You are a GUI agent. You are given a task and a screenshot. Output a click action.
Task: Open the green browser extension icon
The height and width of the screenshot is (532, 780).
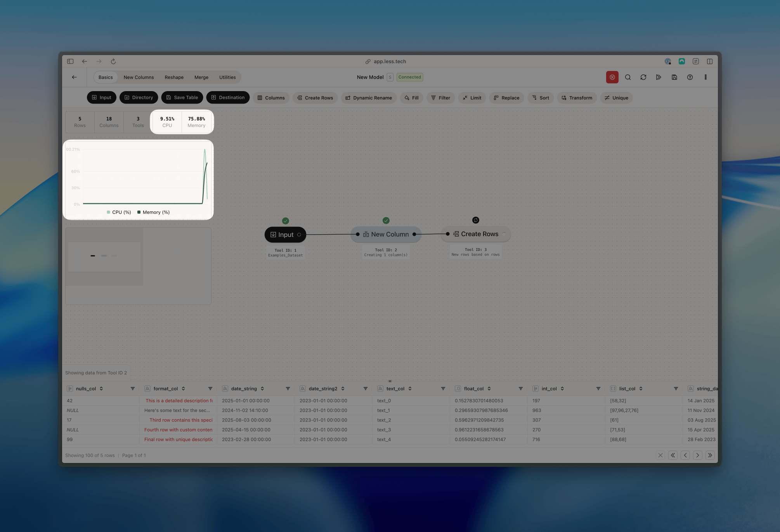[681, 61]
